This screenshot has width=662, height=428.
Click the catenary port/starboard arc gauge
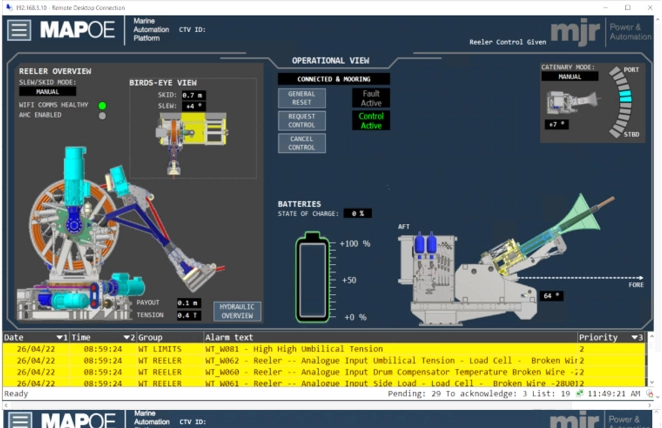coord(620,102)
